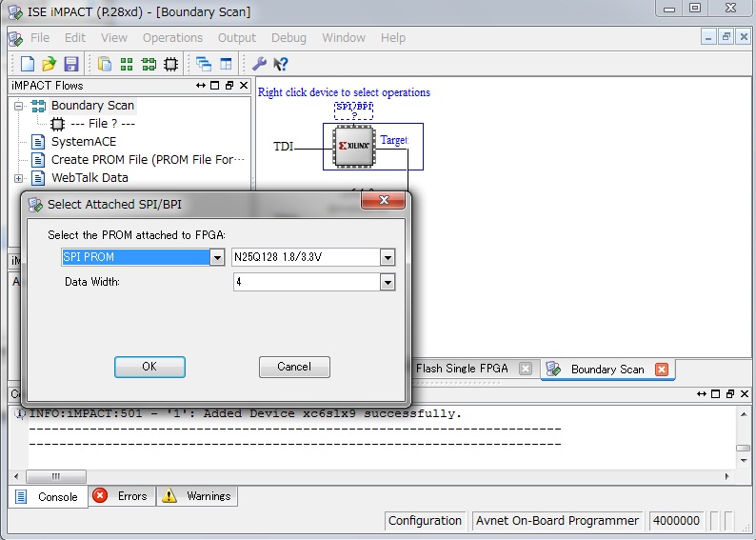Image resolution: width=756 pixels, height=540 pixels.
Task: Click the copy documents toolbar icon
Action: (x=105, y=64)
